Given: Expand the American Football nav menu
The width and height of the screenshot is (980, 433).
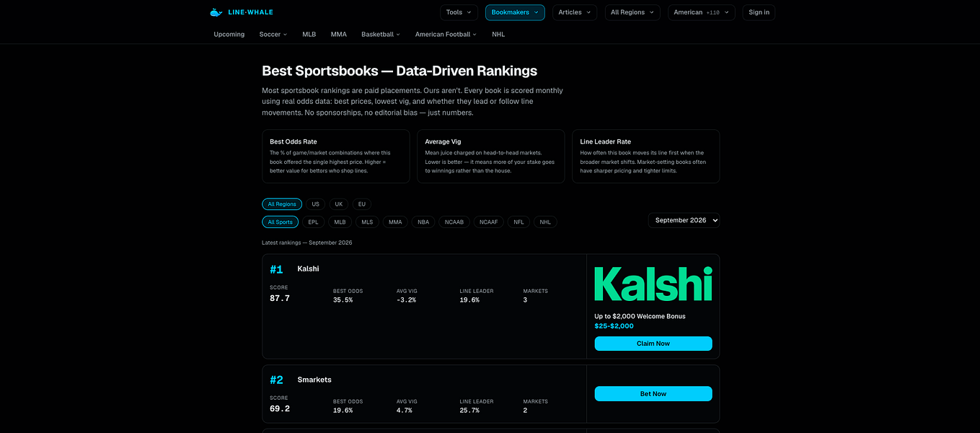Looking at the screenshot, I should 446,34.
